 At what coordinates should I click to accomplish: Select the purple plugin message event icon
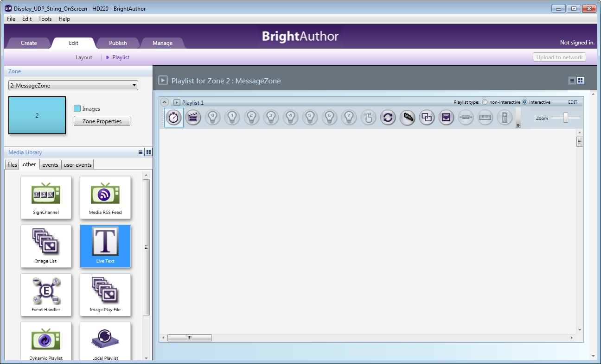447,118
